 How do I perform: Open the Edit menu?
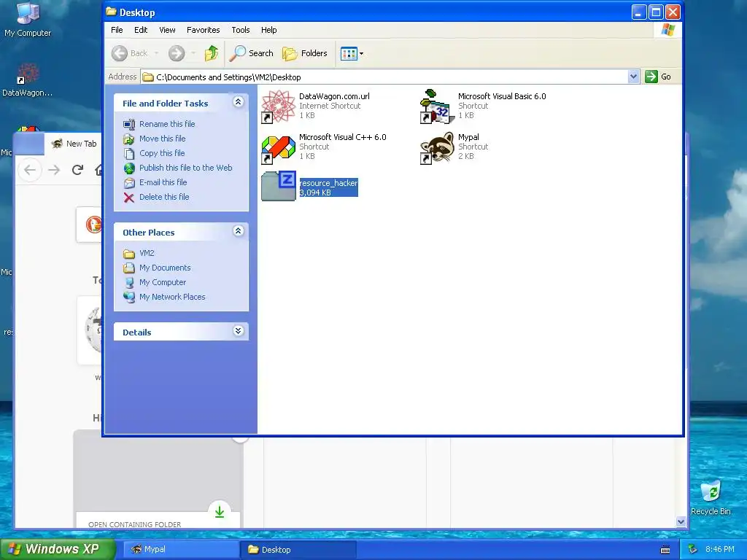click(x=141, y=30)
